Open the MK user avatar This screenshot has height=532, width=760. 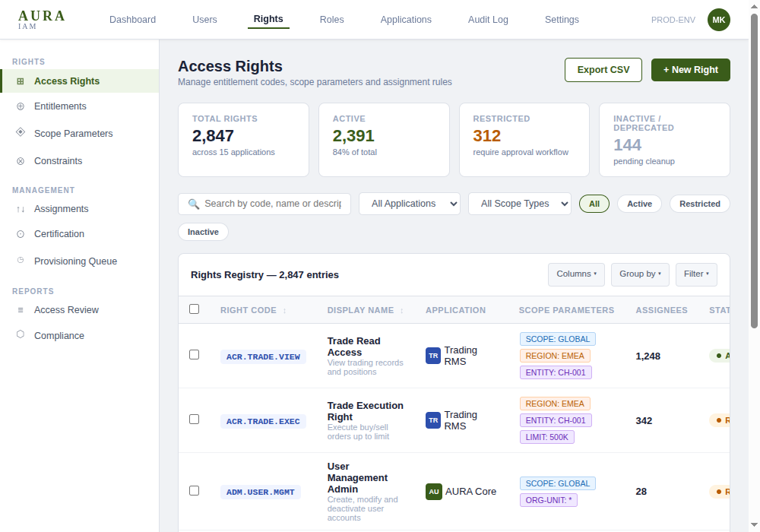[718, 20]
